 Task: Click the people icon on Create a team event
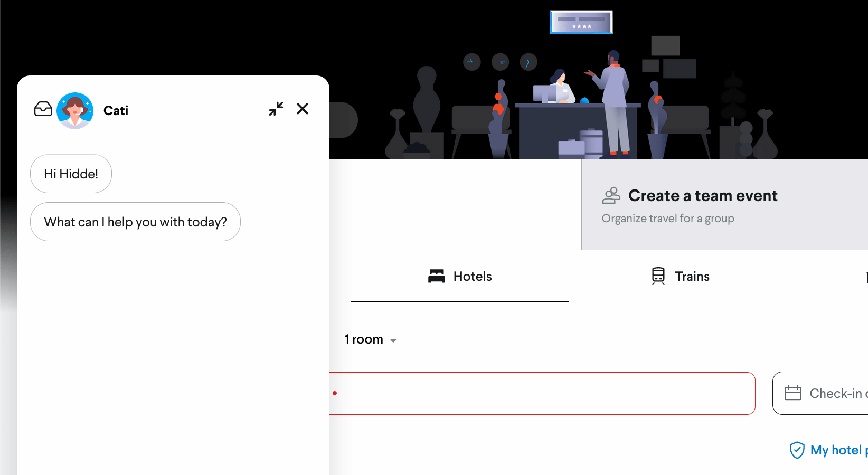pos(611,195)
